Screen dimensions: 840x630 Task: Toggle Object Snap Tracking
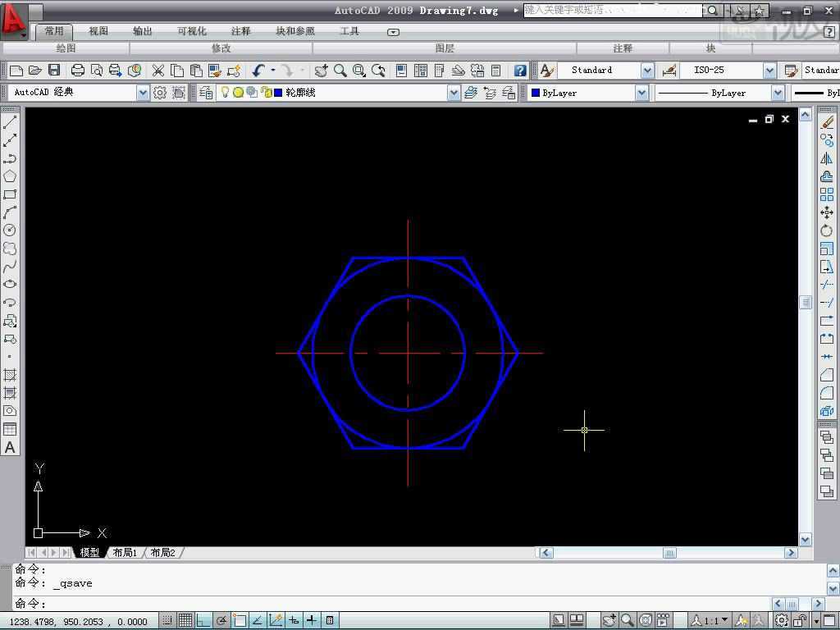[258, 620]
